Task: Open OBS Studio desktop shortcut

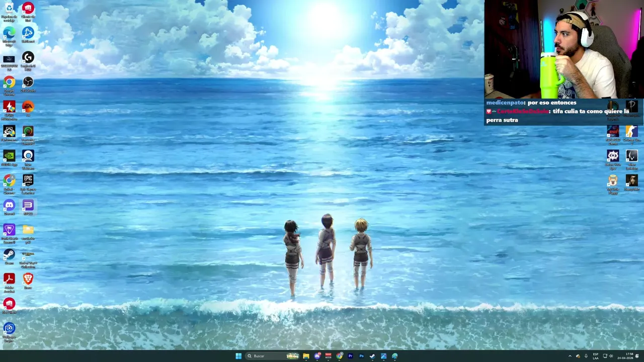Action: tap(28, 85)
